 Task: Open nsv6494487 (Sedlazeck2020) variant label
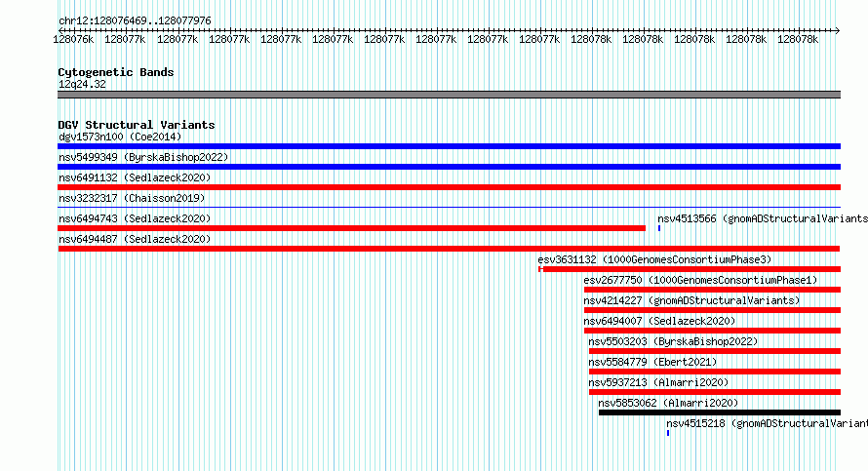tap(135, 239)
